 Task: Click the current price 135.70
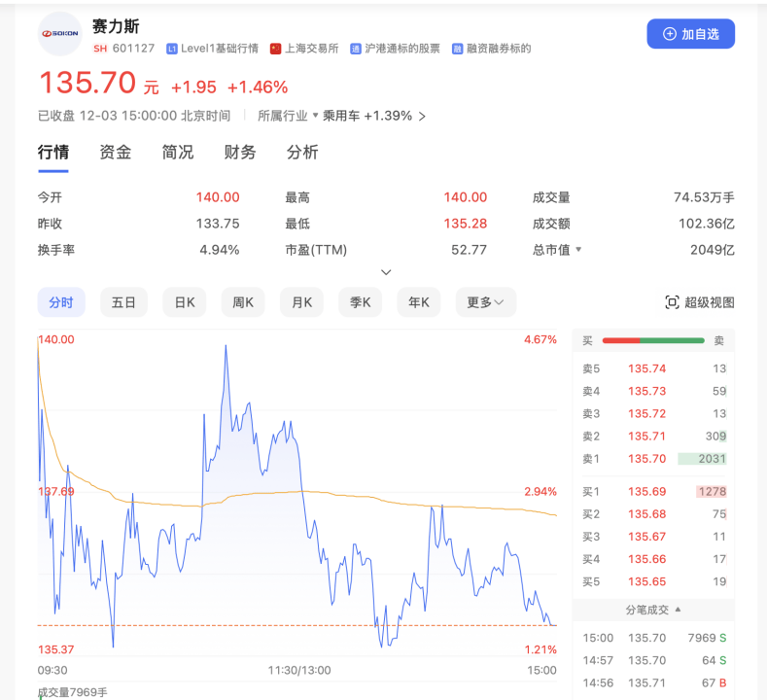(87, 83)
